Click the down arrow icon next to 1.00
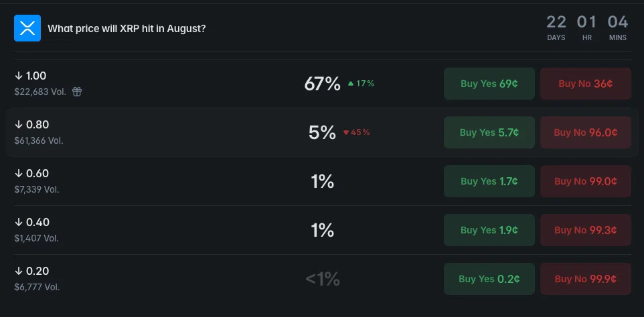644x317 pixels. (19, 76)
